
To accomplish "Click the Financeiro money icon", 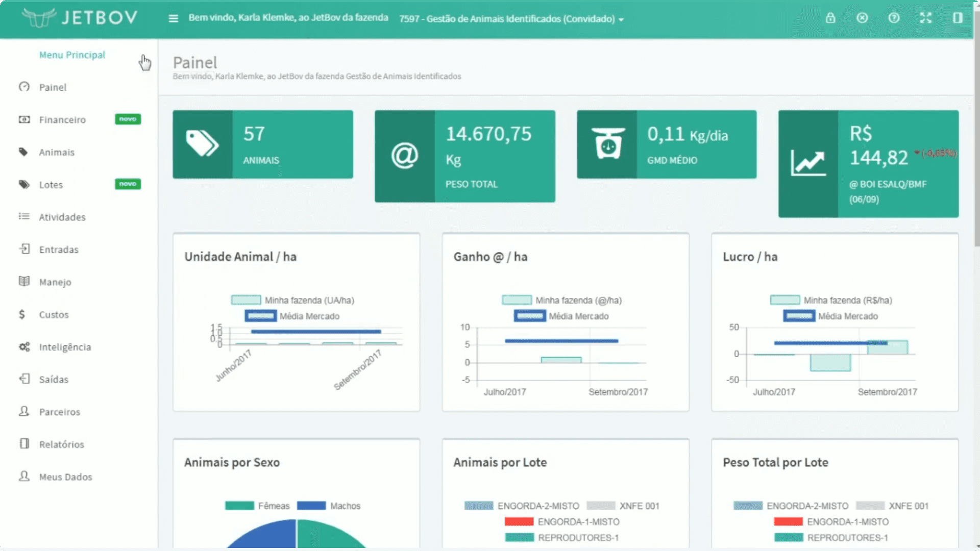I will [x=24, y=119].
